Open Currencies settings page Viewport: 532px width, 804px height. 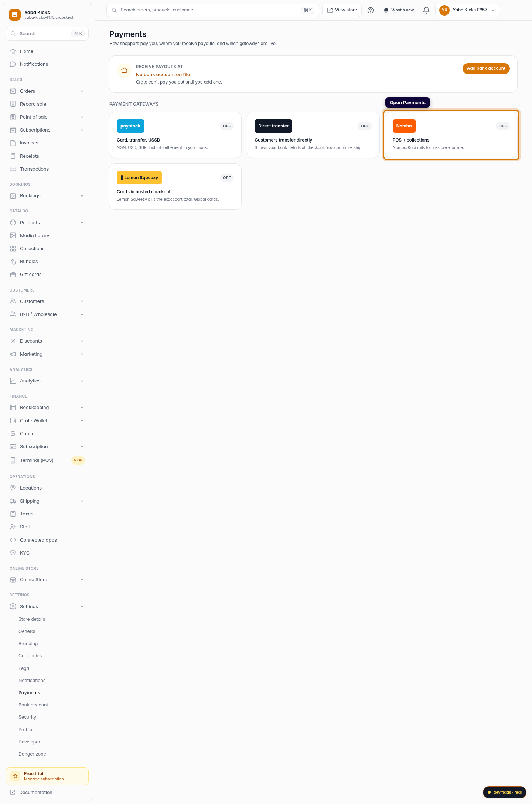coord(30,656)
